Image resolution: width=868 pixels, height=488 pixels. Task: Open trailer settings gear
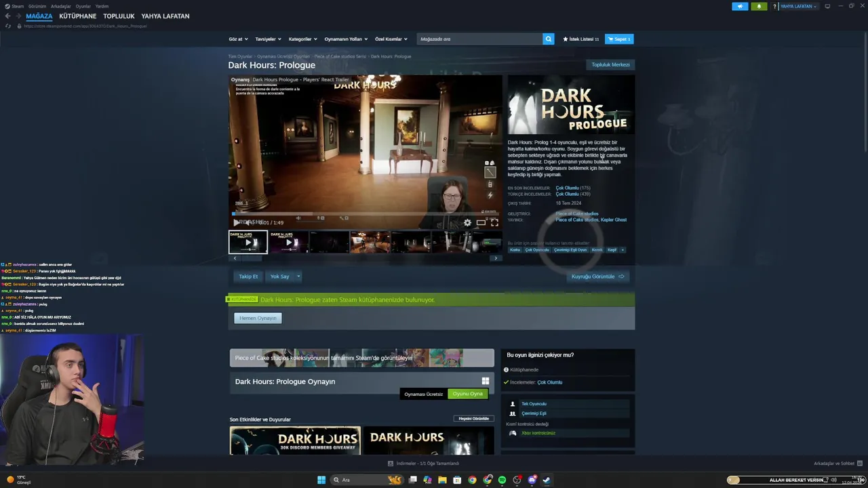coord(467,222)
